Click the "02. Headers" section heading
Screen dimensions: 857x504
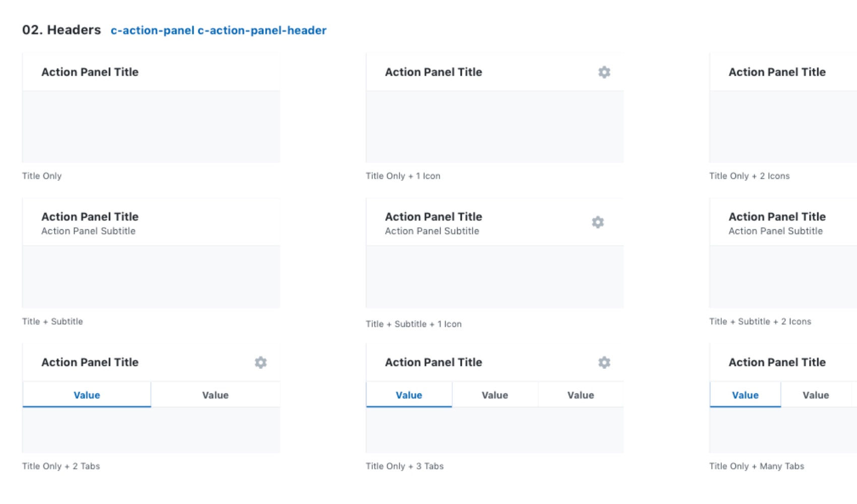click(x=62, y=30)
